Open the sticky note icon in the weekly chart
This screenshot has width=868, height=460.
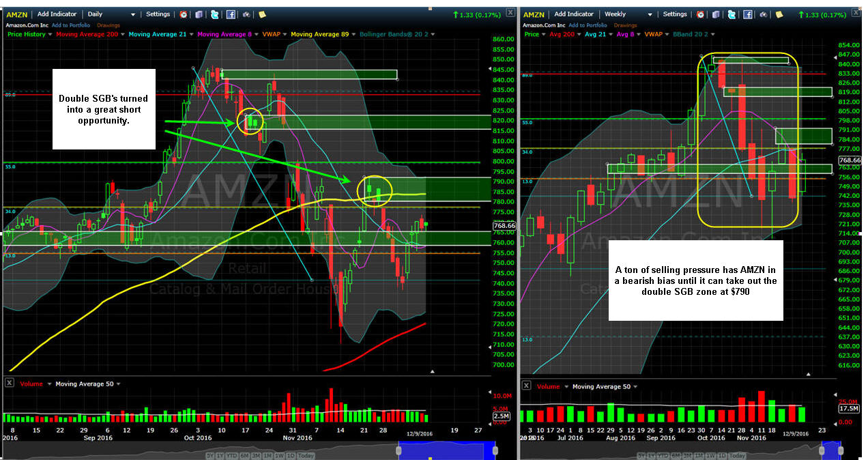pyautogui.click(x=779, y=14)
